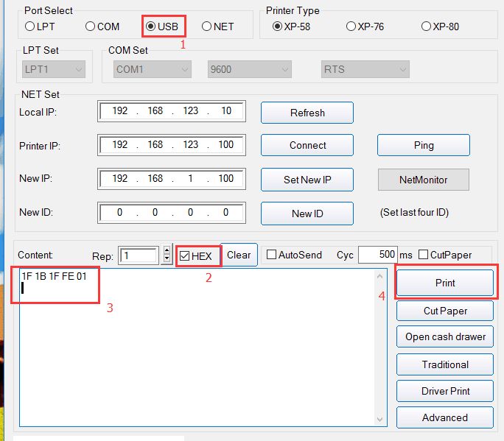Open the 9600 baud rate dropdown
This screenshot has width=504, height=441.
[x=249, y=69]
